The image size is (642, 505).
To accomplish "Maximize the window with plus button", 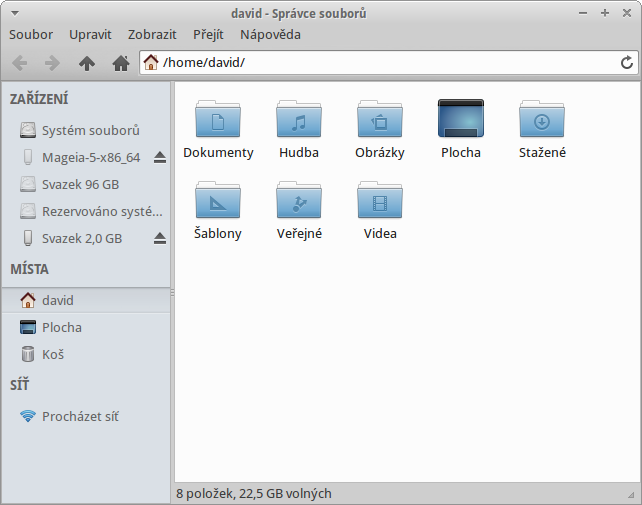I will coord(605,13).
